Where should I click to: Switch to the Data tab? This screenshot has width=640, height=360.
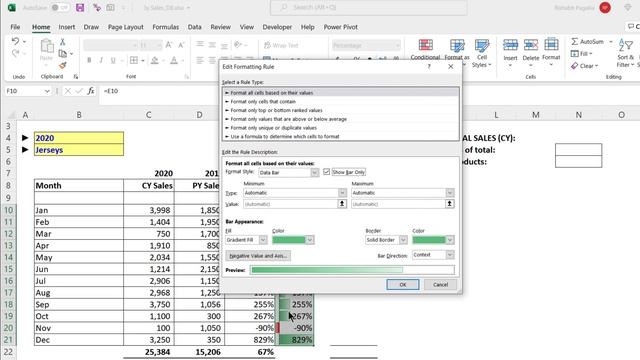[194, 27]
